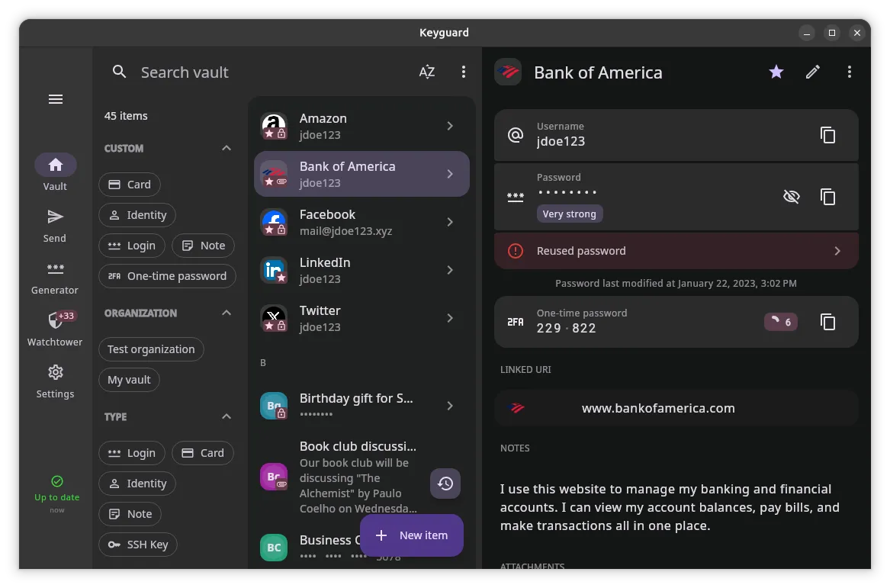Open the Twitter item chevron
This screenshot has height=588, width=890.
(449, 319)
